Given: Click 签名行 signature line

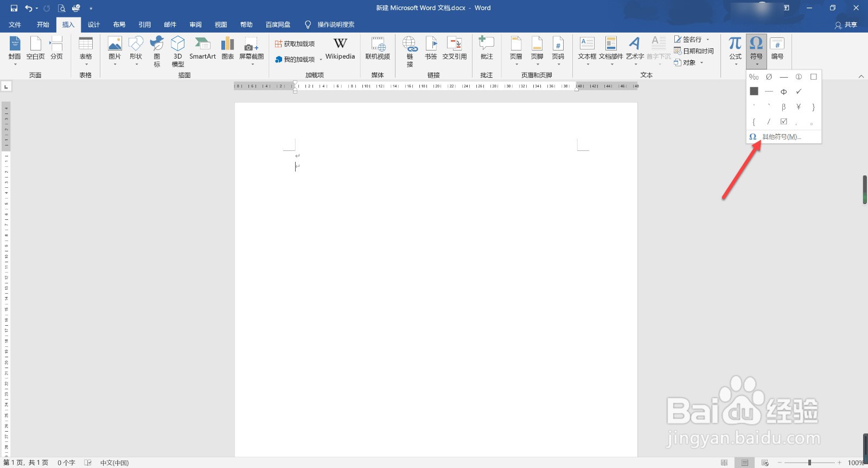Looking at the screenshot, I should pyautogui.click(x=692, y=39).
